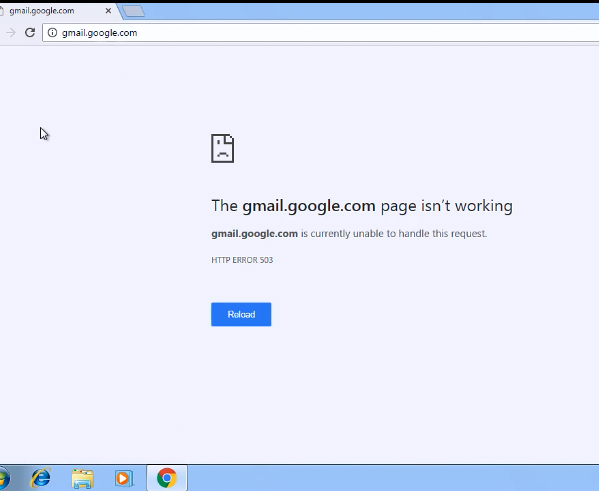Click the sad page error icon
The width and height of the screenshot is (599, 491).
222,148
